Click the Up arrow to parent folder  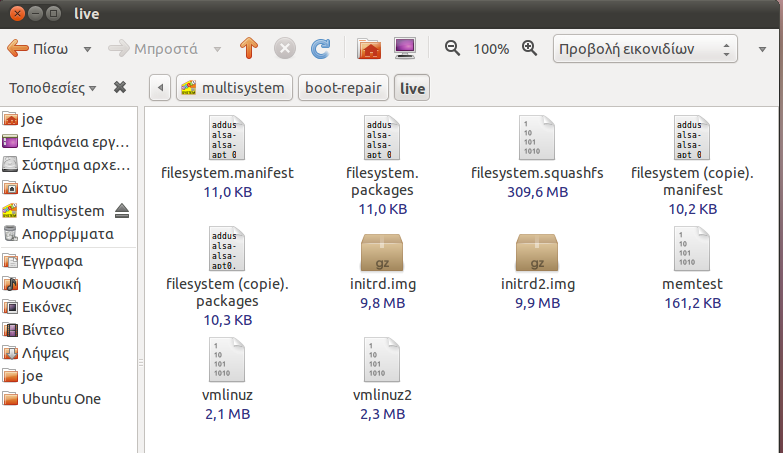[248, 48]
